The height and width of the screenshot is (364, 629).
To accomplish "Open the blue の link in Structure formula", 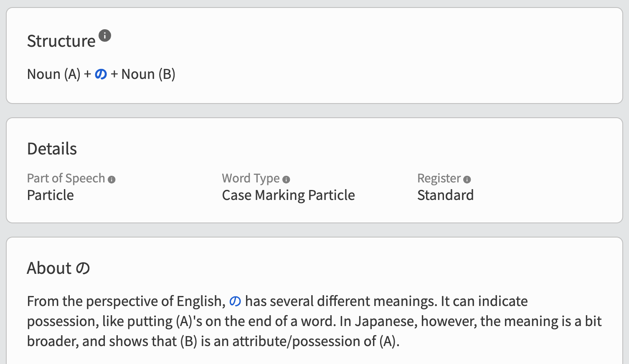I will [x=101, y=74].
